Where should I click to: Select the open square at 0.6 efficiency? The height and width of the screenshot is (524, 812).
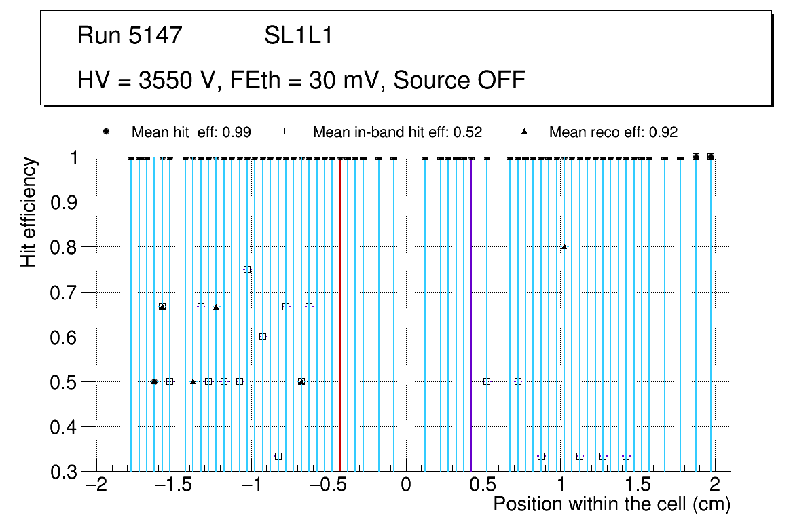[x=263, y=337]
